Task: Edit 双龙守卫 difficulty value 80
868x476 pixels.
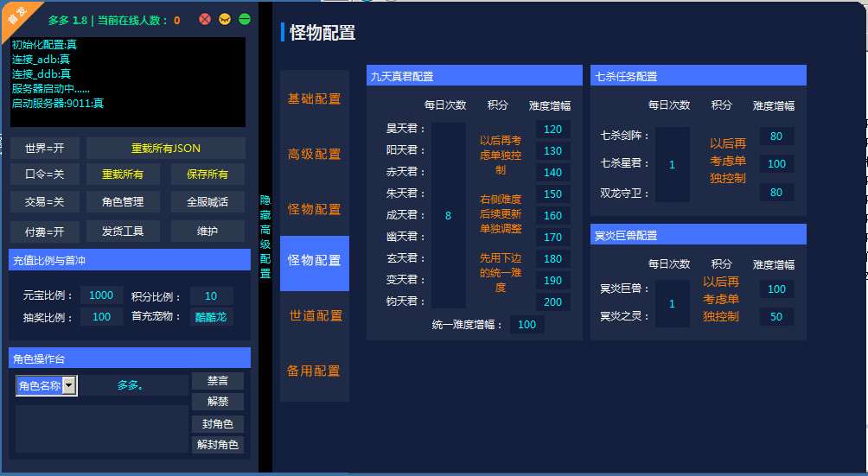Action: (776, 193)
